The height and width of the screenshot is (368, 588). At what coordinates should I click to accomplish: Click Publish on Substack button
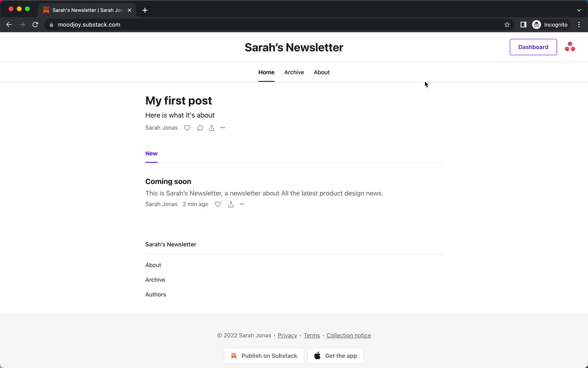coord(264,356)
